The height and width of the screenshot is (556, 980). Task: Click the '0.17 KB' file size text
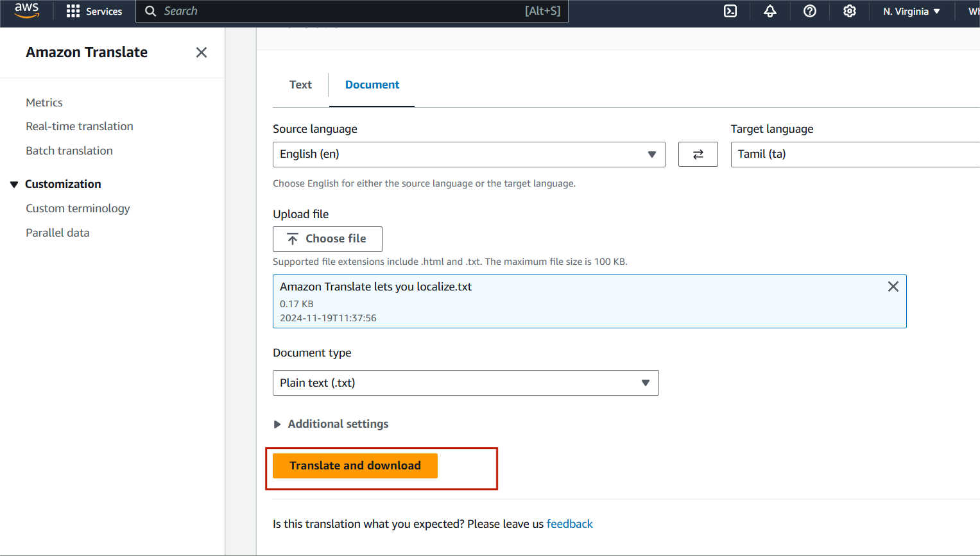[297, 304]
